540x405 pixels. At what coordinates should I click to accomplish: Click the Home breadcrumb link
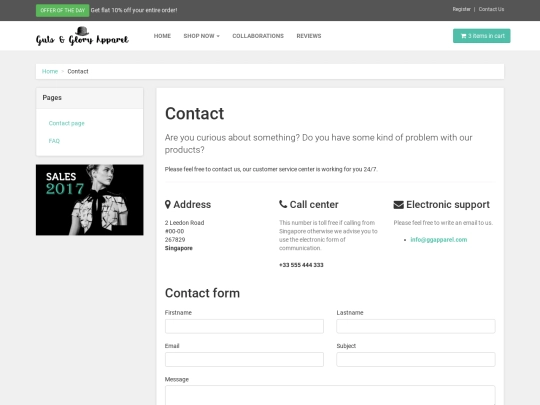tap(50, 71)
